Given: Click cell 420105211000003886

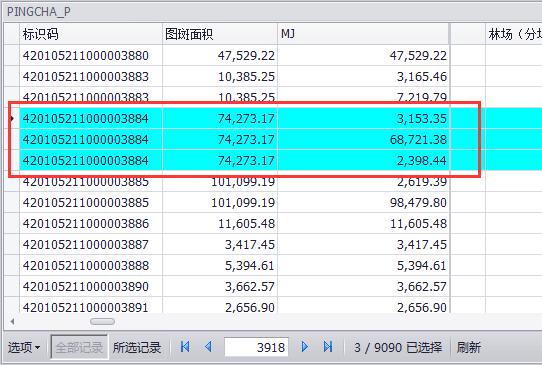Looking at the screenshot, I should click(x=91, y=224).
